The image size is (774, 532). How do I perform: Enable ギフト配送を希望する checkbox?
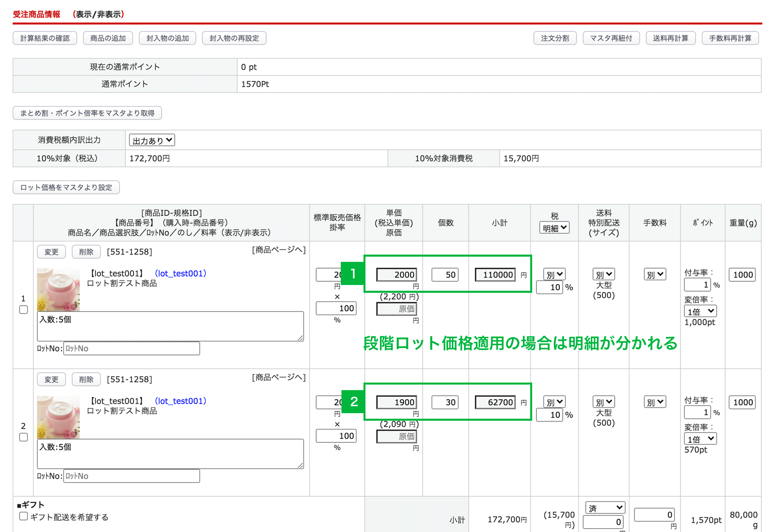pos(23,517)
